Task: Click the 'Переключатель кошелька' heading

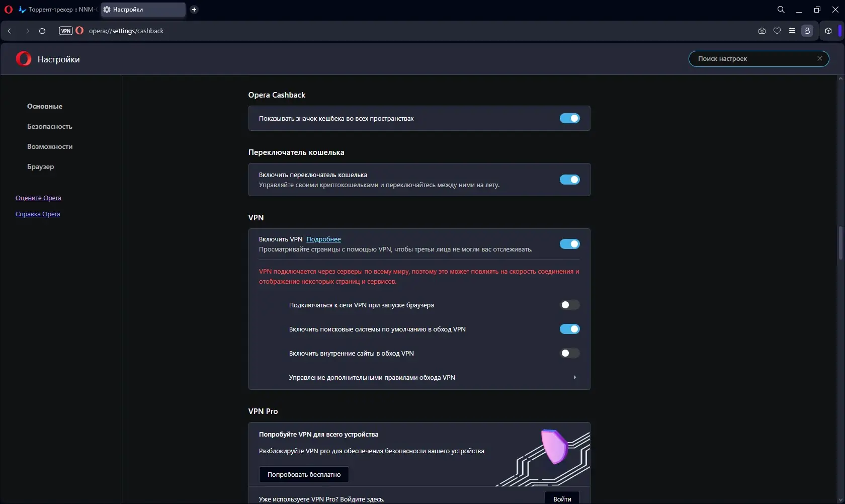Action: tap(296, 152)
